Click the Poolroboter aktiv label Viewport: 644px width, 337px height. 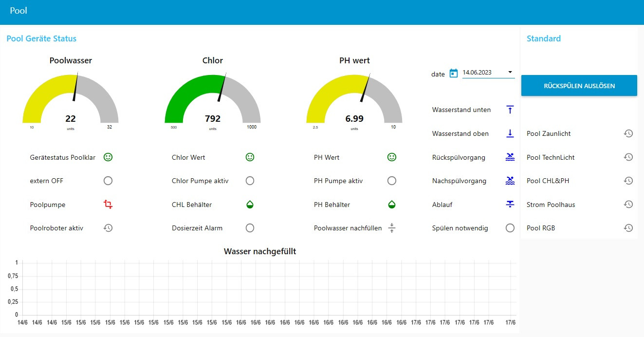[56, 228]
